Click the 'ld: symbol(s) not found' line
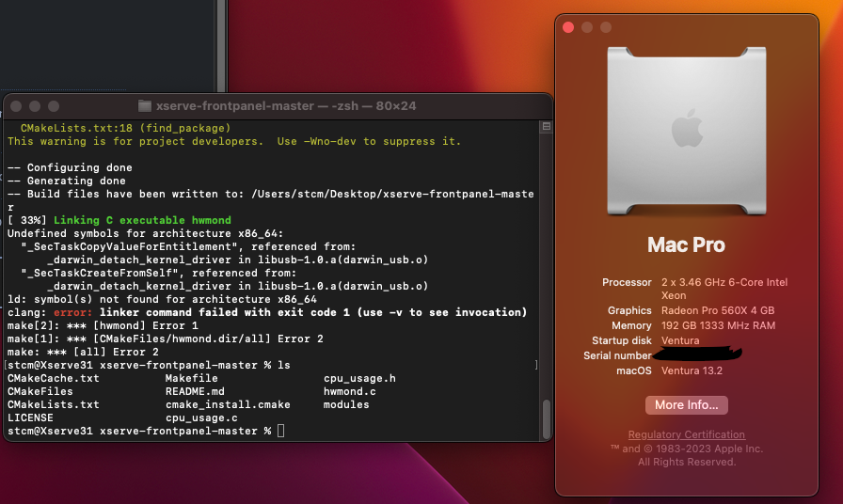Image resolution: width=843 pixels, height=504 pixels. click(x=163, y=299)
